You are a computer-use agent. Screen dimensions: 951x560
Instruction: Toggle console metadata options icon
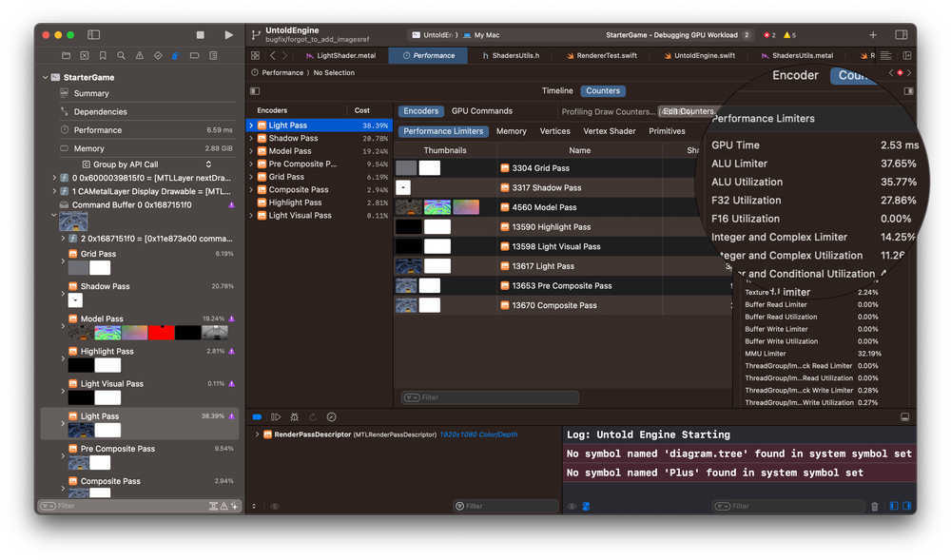(x=586, y=507)
